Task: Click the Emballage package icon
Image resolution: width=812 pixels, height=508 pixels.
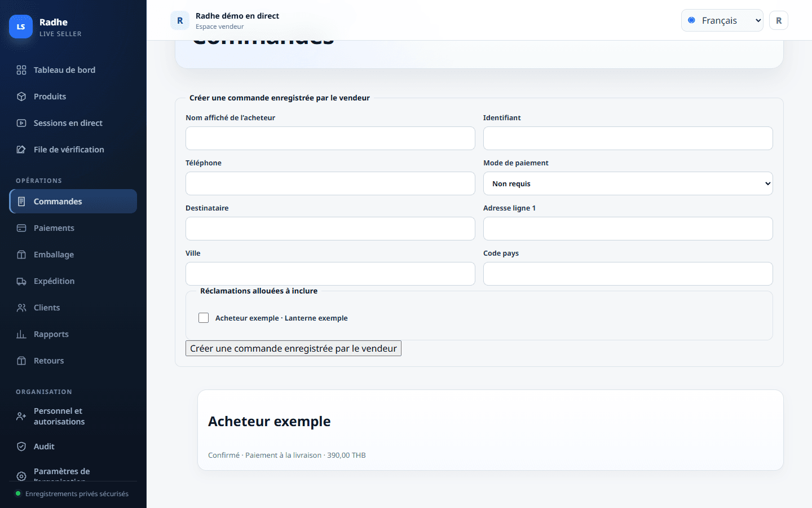Action: [21, 255]
